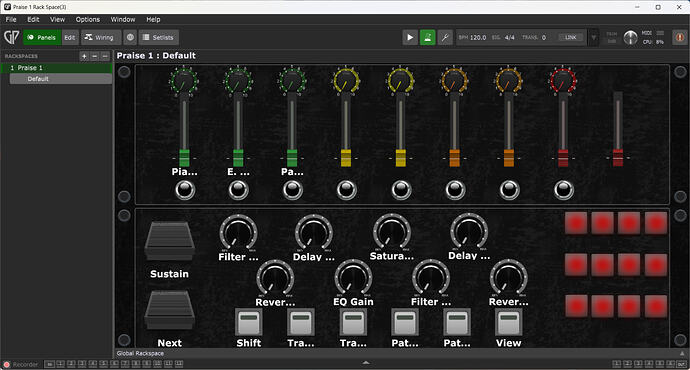Toggle the LINK button
This screenshot has height=370, width=690.
point(570,37)
